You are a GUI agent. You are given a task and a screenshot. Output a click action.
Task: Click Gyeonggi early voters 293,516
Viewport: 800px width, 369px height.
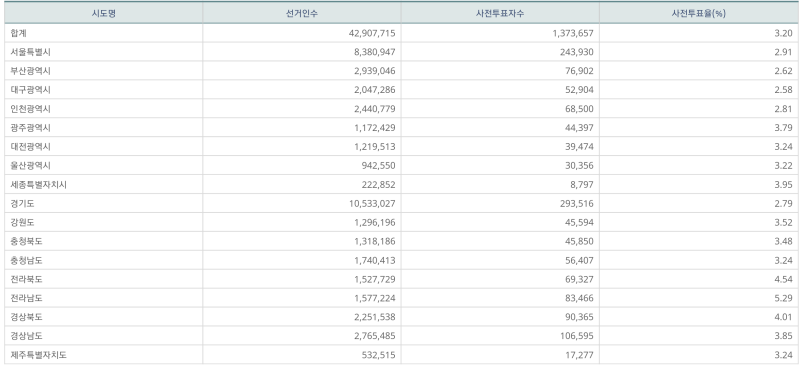click(x=577, y=204)
